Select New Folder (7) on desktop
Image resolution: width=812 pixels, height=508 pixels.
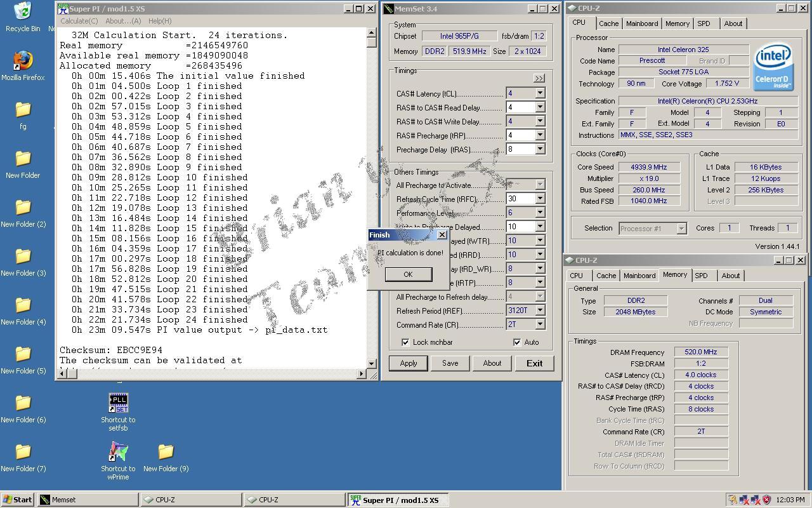(x=23, y=457)
